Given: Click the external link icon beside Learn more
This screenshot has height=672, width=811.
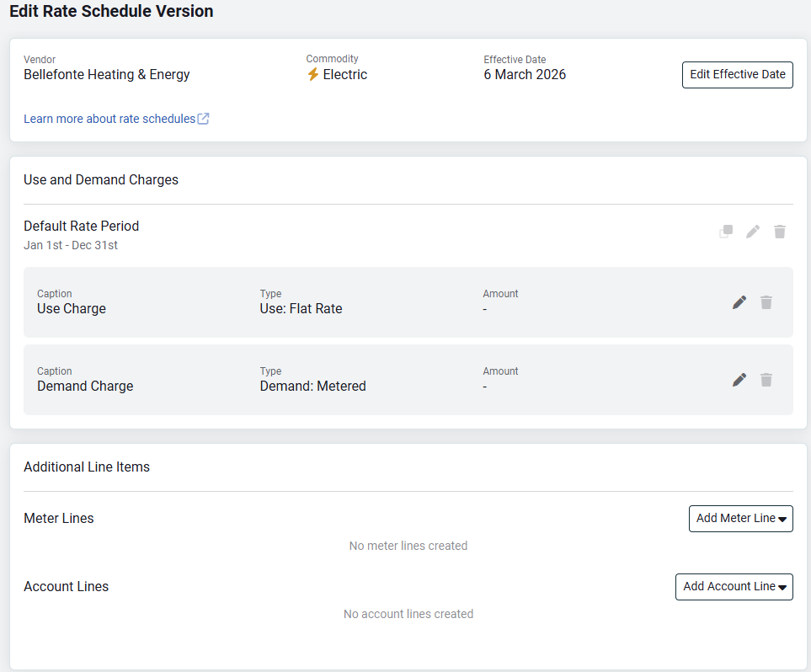Looking at the screenshot, I should [x=204, y=119].
